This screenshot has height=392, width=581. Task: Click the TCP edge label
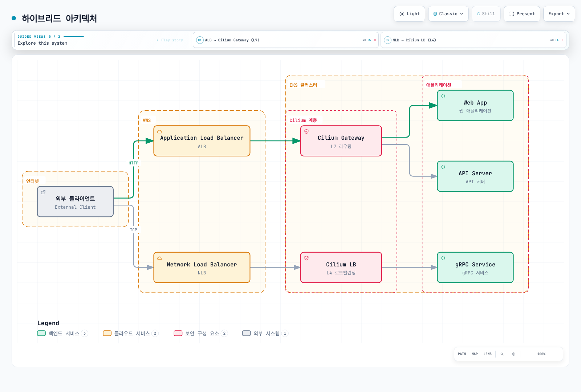coord(134,230)
